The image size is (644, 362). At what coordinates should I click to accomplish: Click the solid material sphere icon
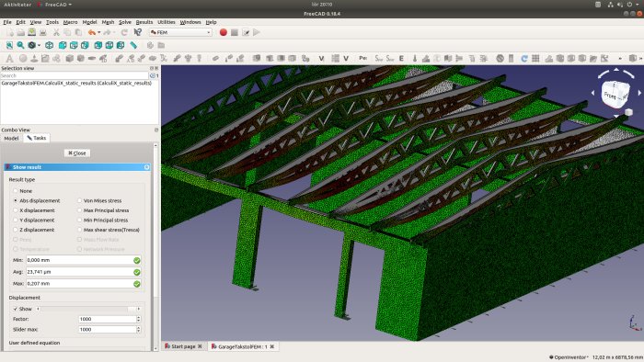coord(23,59)
